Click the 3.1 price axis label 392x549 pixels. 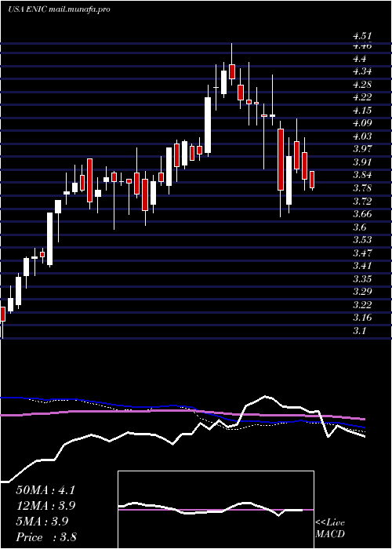click(359, 330)
